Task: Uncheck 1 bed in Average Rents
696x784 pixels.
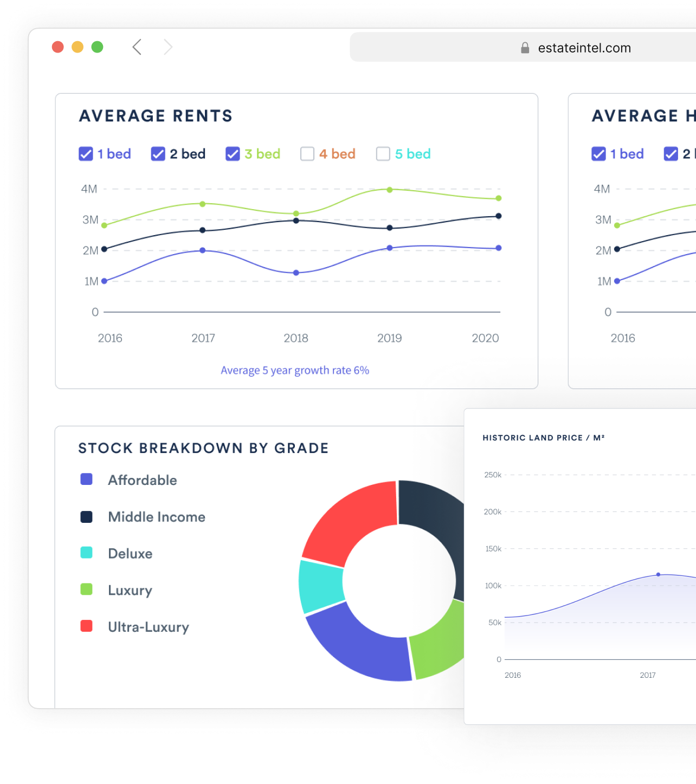Action: coord(86,154)
